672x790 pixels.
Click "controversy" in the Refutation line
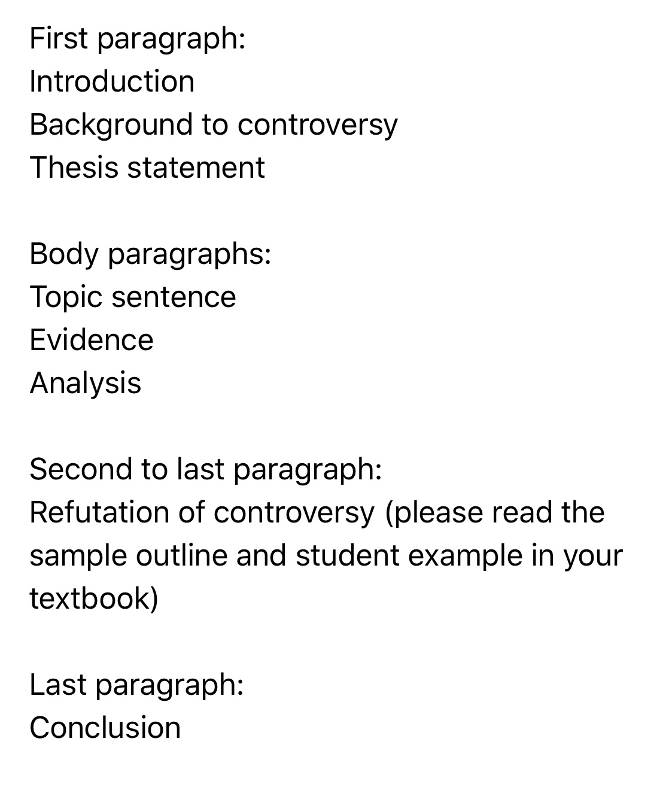(294, 513)
